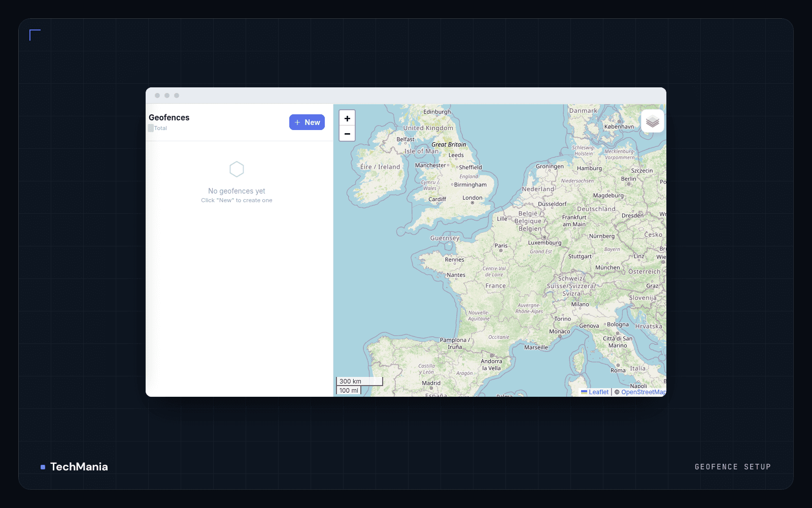Click Paris on the map
This screenshot has height=508, width=812.
501,245
